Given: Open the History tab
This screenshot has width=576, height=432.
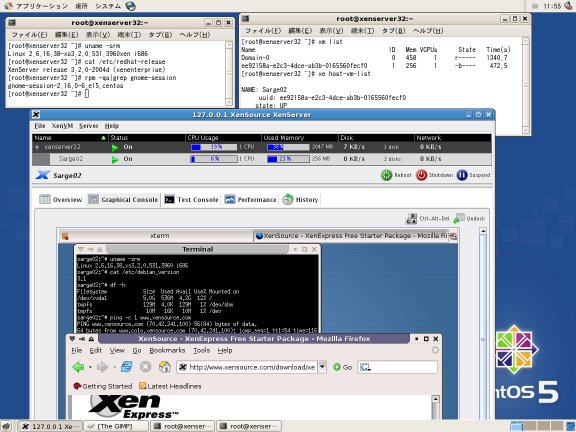Looking at the screenshot, I should [300, 199].
